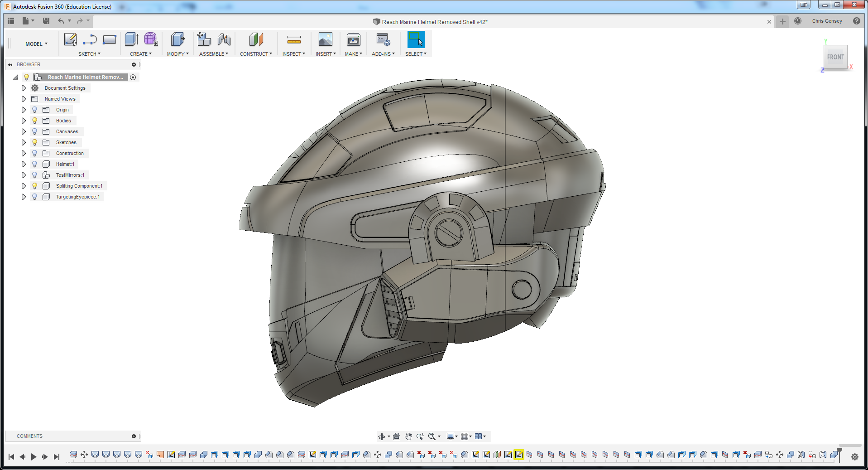Toggle visibility of Bodies folder
Viewport: 868px width, 470px height.
point(35,121)
